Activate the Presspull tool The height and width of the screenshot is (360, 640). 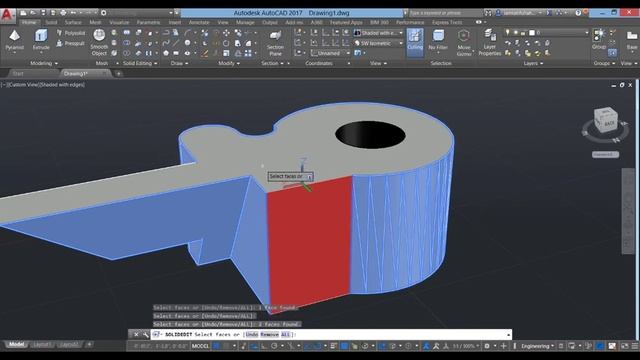[70, 43]
